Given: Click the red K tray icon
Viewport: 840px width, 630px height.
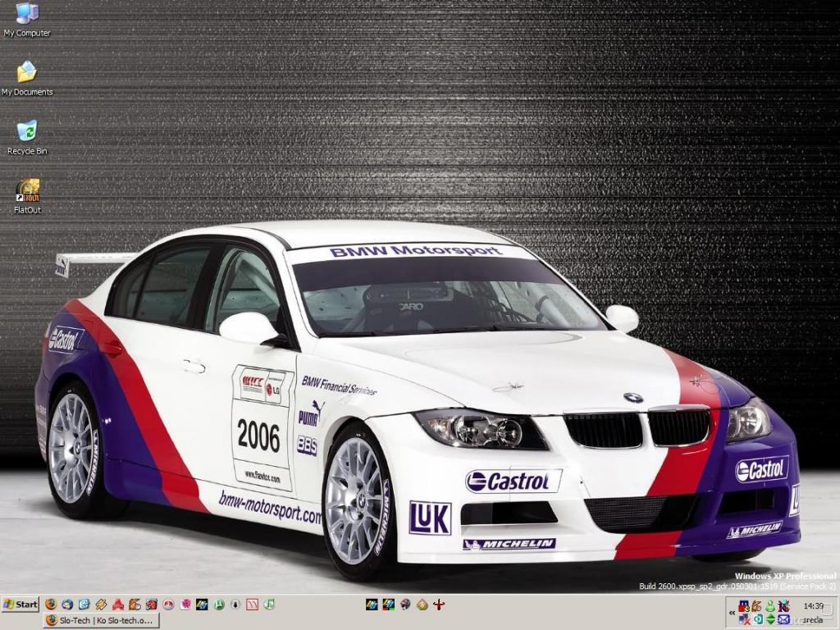Looking at the screenshot, I should (783, 606).
